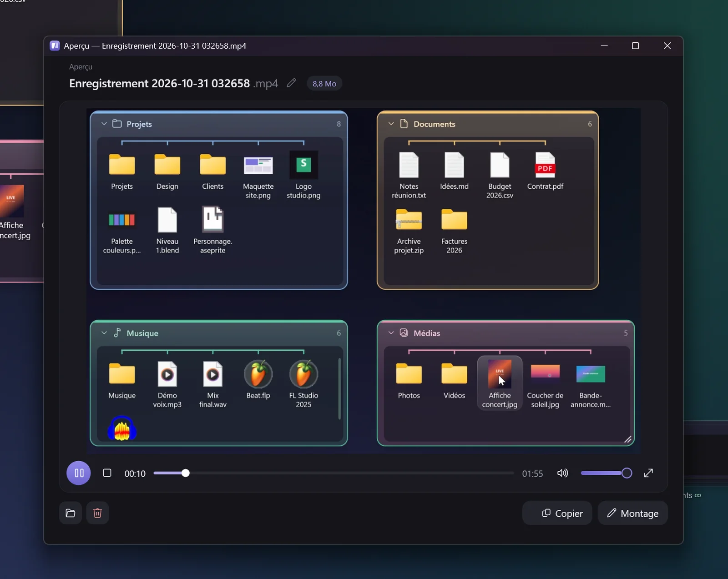
Task: Select the Photos folder in Médias
Action: tap(409, 374)
